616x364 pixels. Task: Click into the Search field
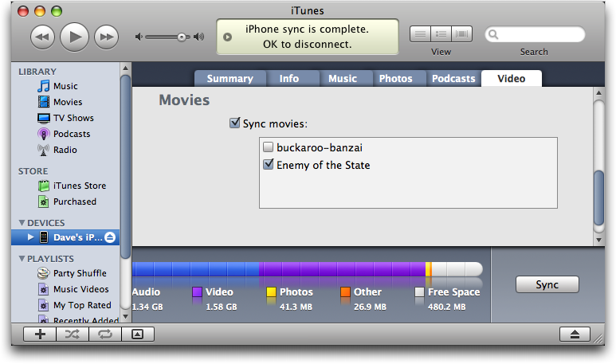pos(535,34)
